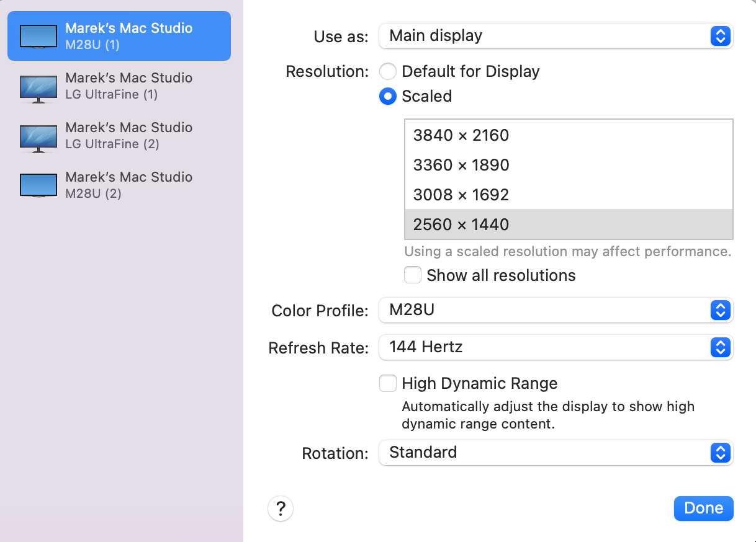Enable Show all resolutions checkbox
Viewport: 756px width, 542px height.
(x=413, y=275)
